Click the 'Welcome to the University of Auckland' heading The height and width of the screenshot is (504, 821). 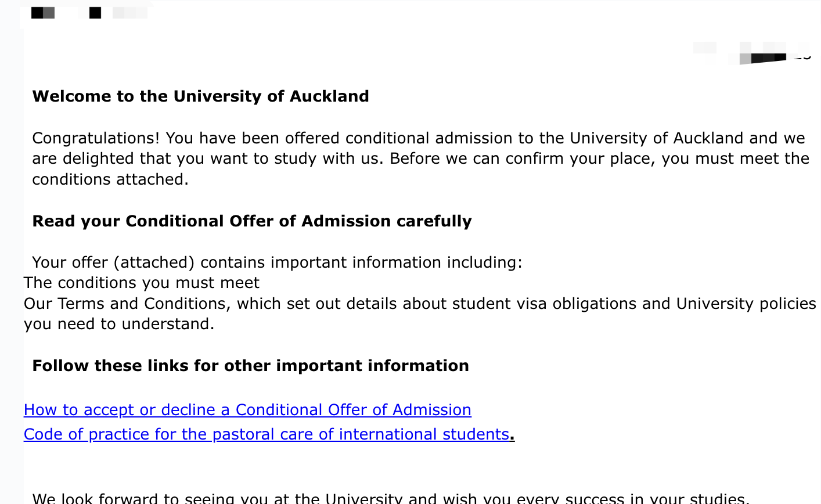[x=200, y=96]
